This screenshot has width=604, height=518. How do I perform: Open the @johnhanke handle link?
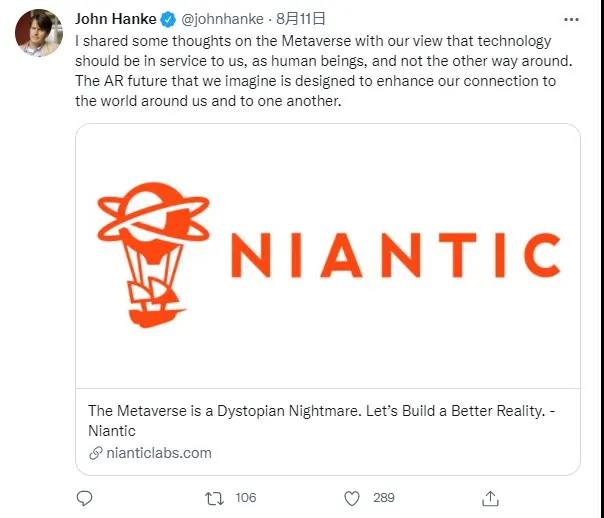pyautogui.click(x=222, y=19)
